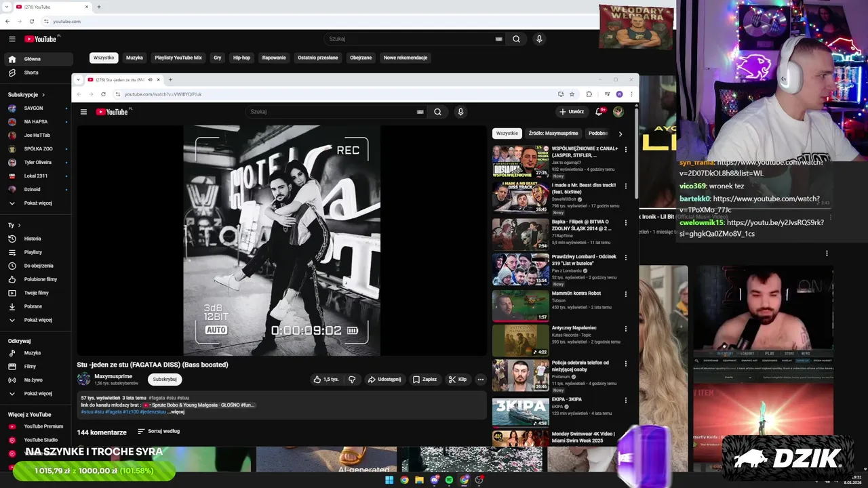Click the Klip button
868x488 pixels.
click(458, 380)
